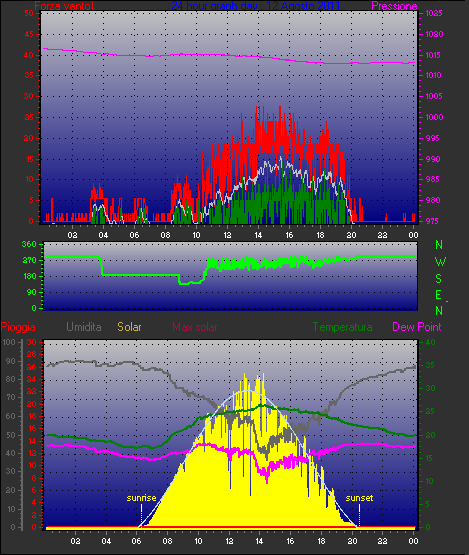
Task: Click the 1015 pressure axis value
Action: (x=434, y=55)
